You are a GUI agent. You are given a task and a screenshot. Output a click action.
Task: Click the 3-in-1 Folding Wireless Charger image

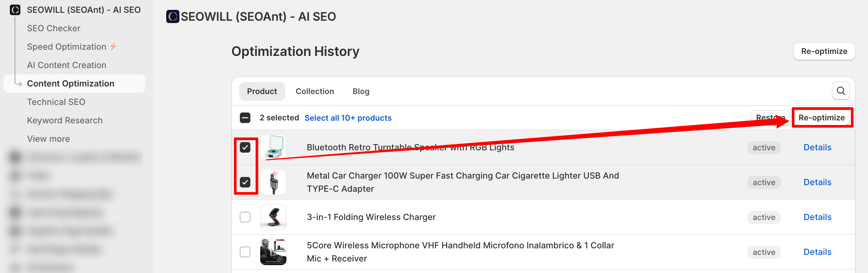(273, 217)
